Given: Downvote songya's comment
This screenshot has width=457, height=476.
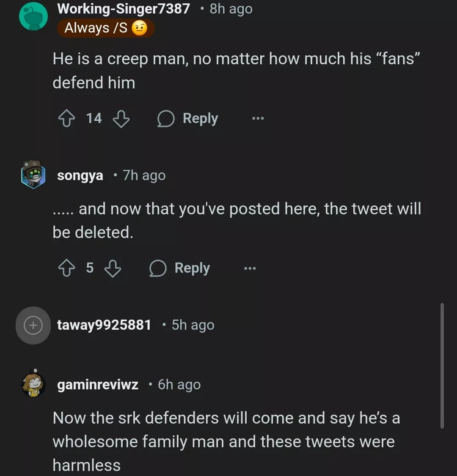Looking at the screenshot, I should (x=113, y=268).
